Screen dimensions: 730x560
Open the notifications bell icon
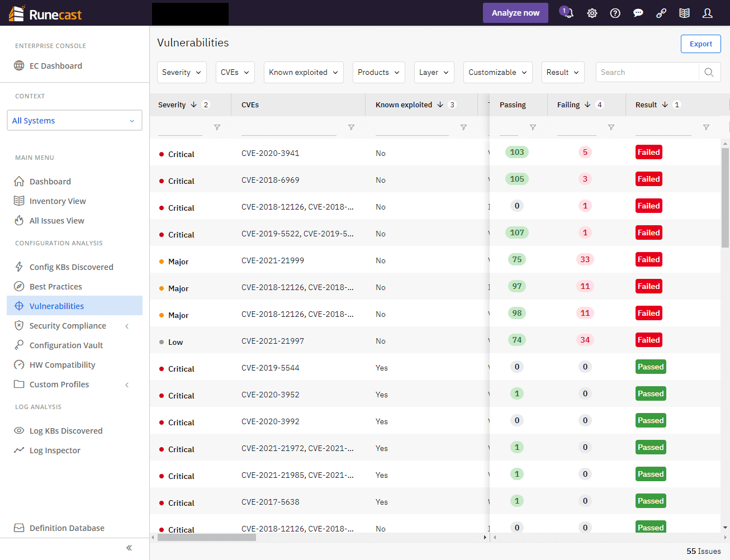(x=568, y=13)
